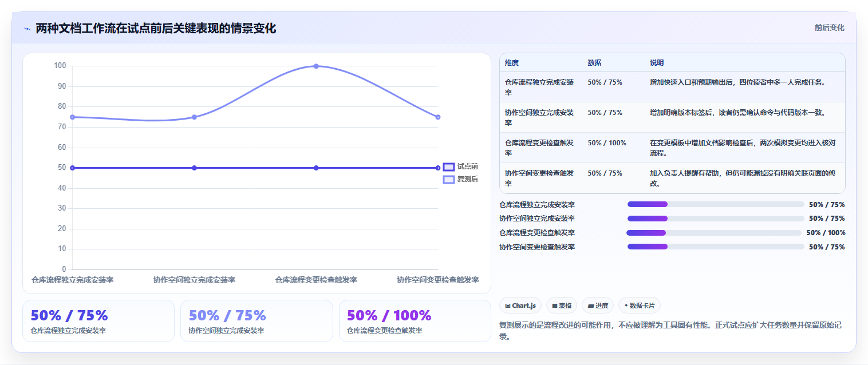
Task: Click the 试点前 point above 协作空间变更检查触发率 axis label
Action: [438, 168]
